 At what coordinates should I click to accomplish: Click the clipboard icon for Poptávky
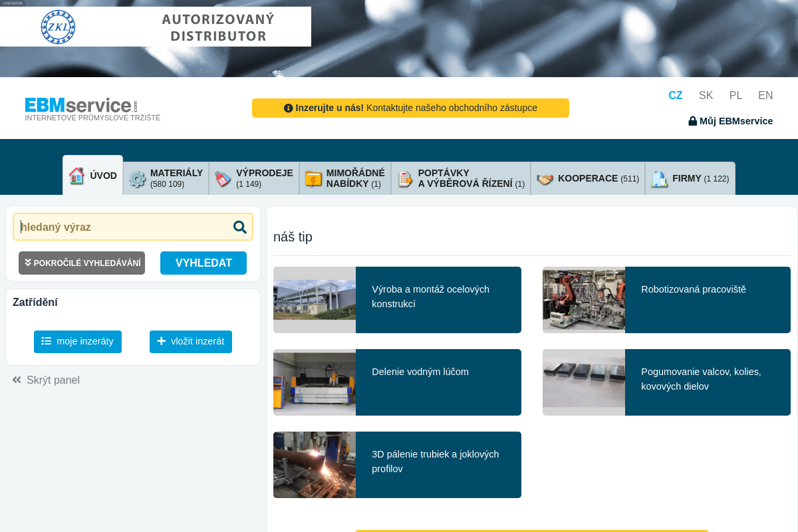pos(405,179)
